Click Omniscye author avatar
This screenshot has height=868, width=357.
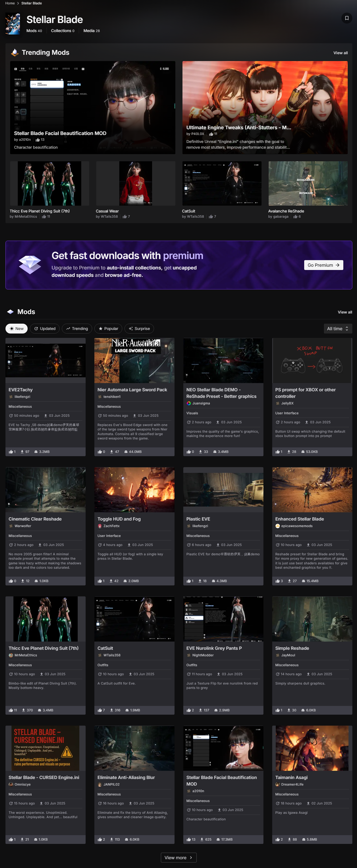point(11,784)
